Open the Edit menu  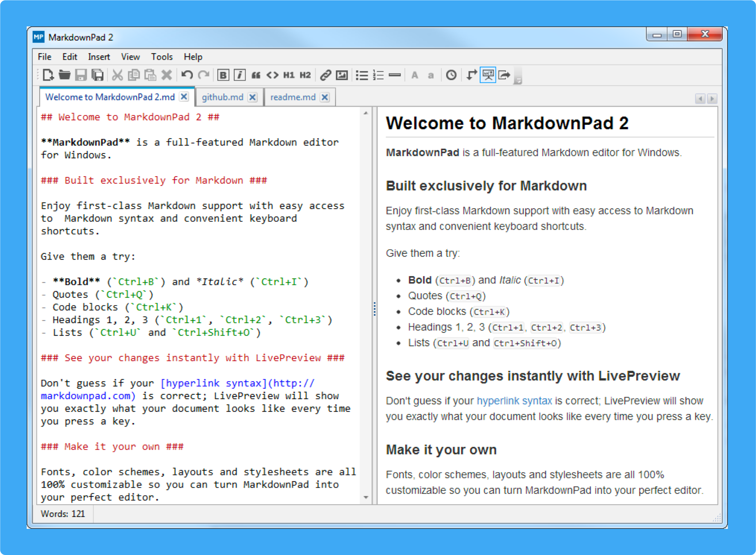[70, 57]
